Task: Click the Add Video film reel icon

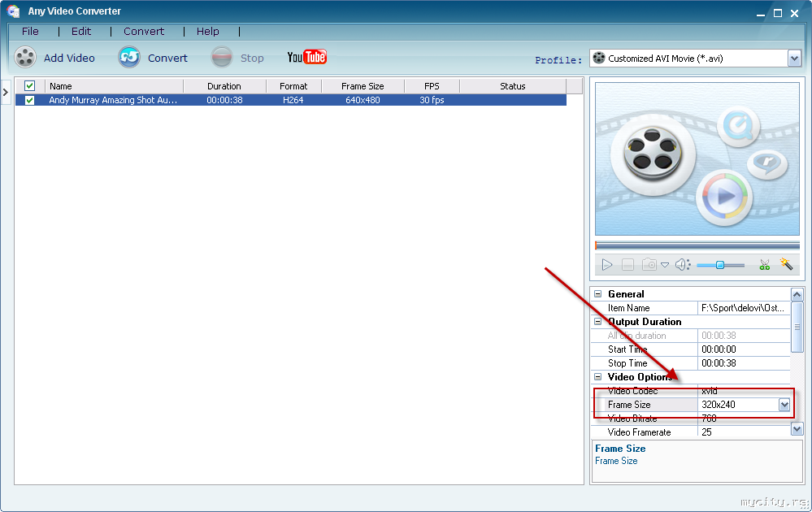Action: 25,58
